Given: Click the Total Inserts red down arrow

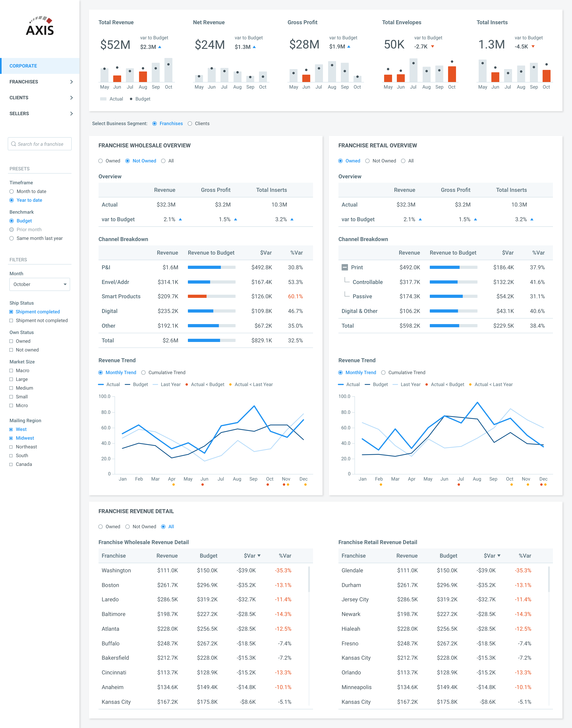Looking at the screenshot, I should point(533,46).
